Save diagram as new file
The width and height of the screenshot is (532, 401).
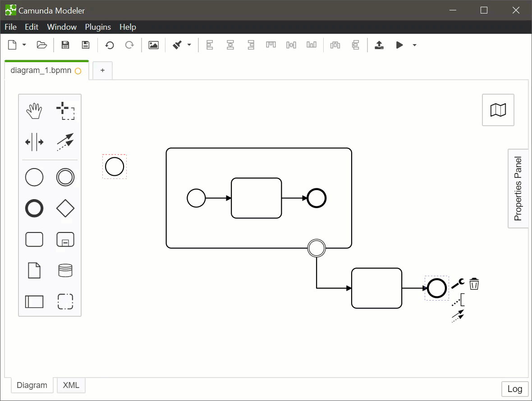coord(86,45)
